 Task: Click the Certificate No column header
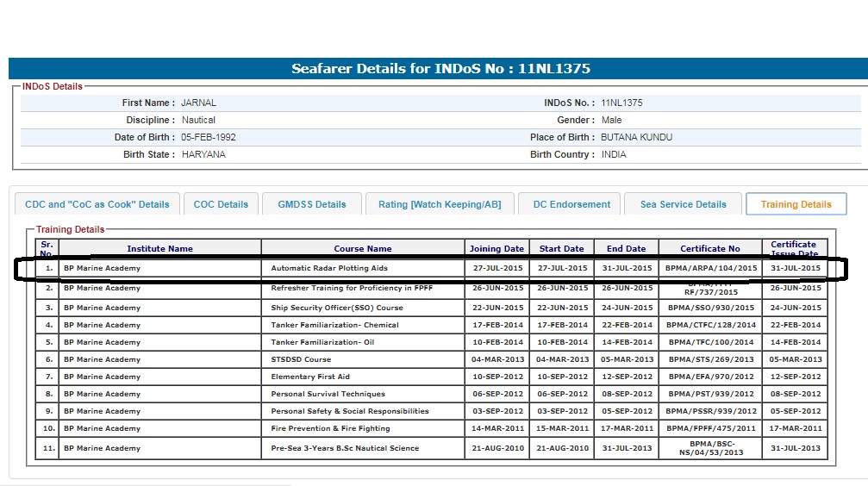point(709,248)
